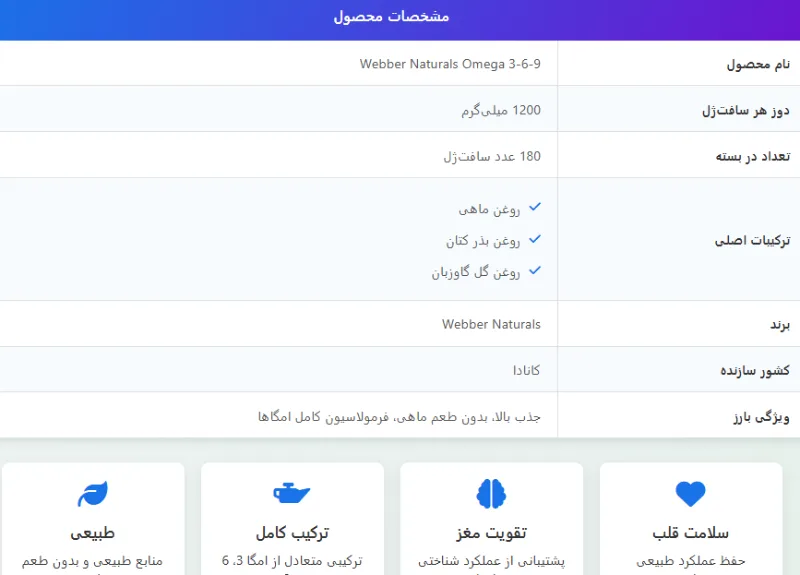Click the ویژگی بارز row label

(x=760, y=417)
